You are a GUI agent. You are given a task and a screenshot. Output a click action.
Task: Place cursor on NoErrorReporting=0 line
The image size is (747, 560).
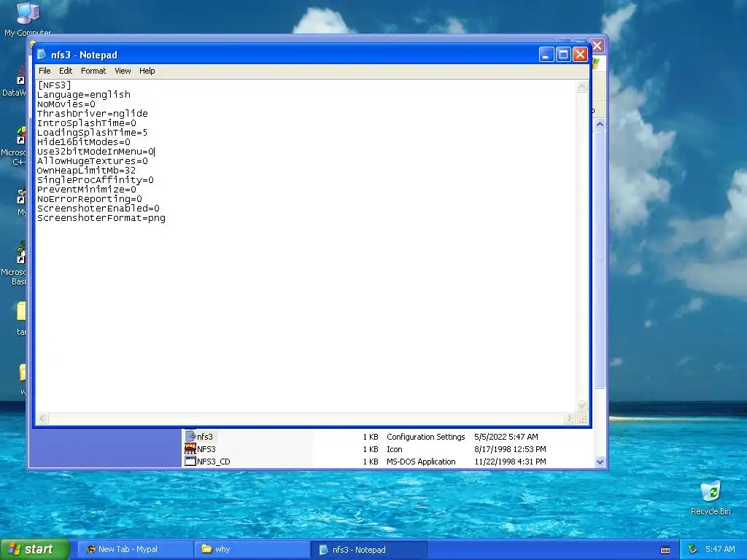pyautogui.click(x=90, y=199)
